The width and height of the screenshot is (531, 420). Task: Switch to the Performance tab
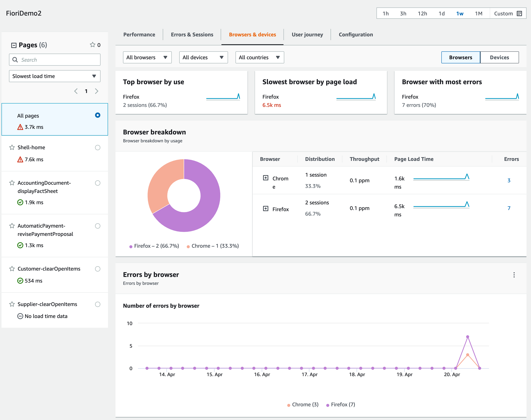(139, 35)
